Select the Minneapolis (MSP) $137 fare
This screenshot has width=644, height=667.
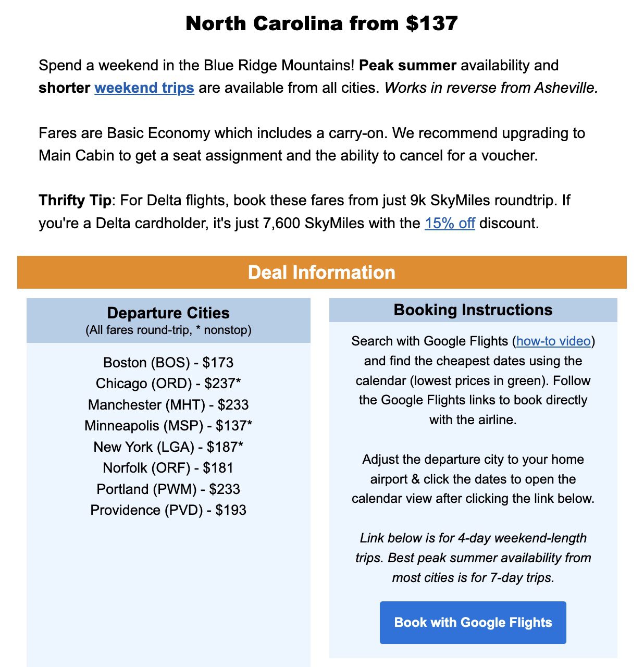click(168, 426)
